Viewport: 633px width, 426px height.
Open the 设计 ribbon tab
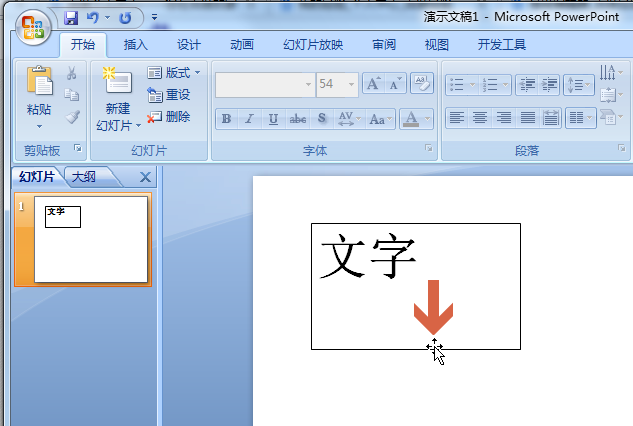tap(189, 44)
